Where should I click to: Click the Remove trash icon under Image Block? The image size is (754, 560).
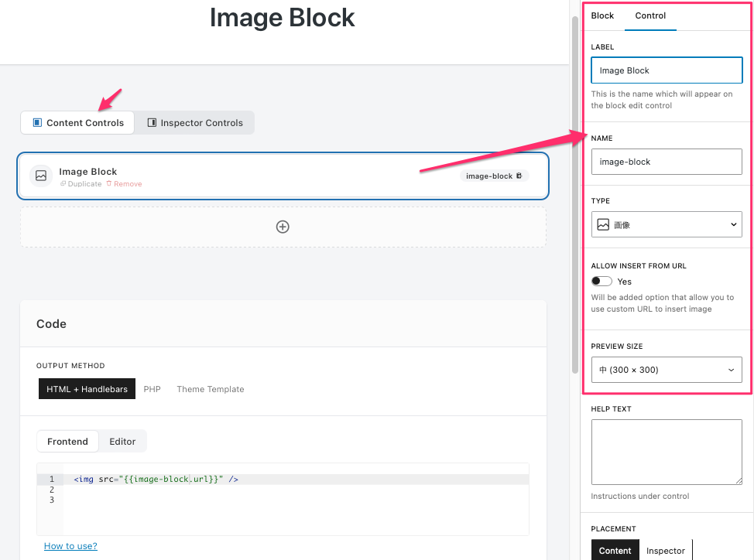(x=109, y=184)
